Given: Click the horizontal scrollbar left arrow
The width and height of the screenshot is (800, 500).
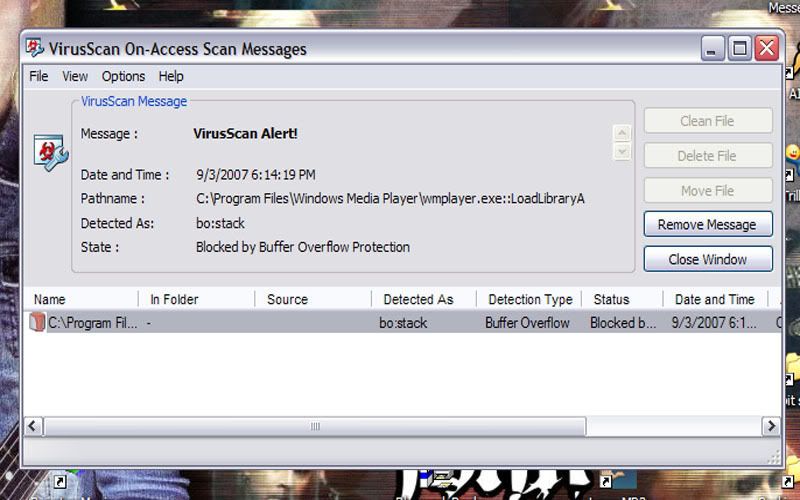Looking at the screenshot, I should 33,426.
